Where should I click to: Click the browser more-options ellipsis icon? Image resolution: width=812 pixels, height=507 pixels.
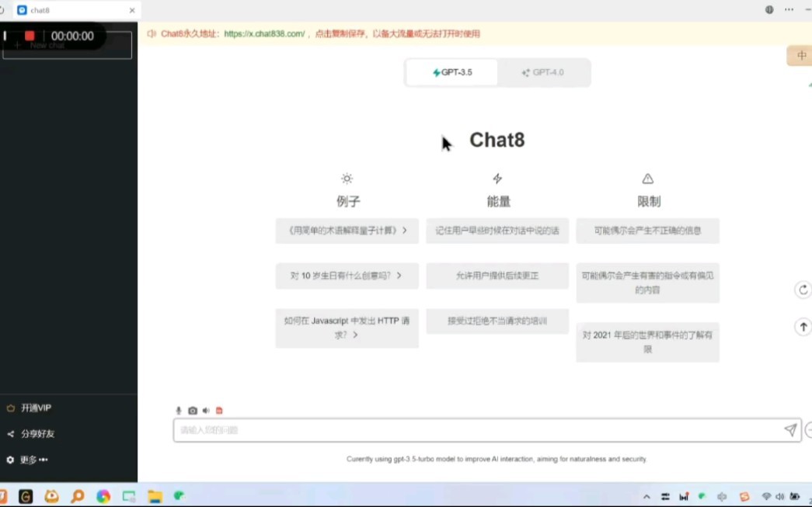(x=789, y=10)
